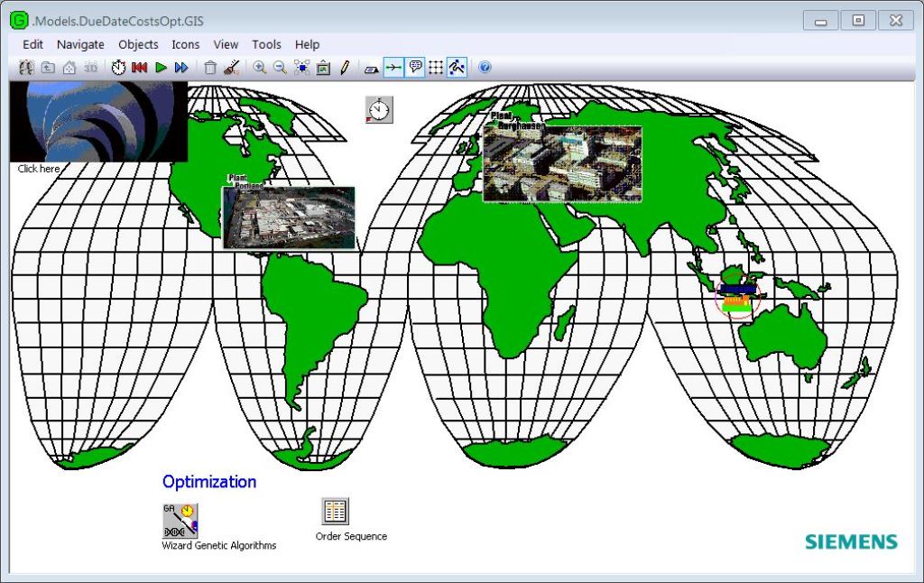Image resolution: width=924 pixels, height=583 pixels.
Task: Reset the simulation using the red rewind icon
Action: tap(138, 67)
